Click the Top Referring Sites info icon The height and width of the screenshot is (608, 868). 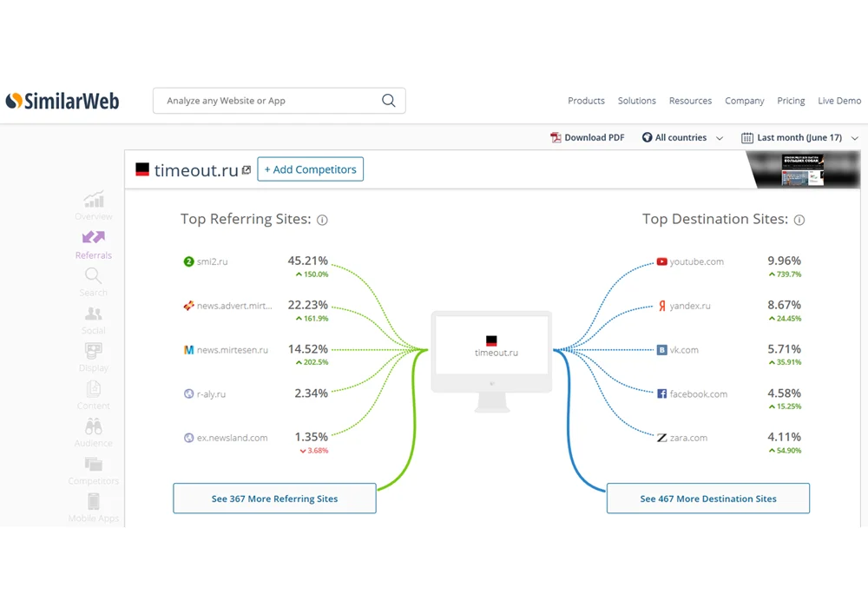322,221
